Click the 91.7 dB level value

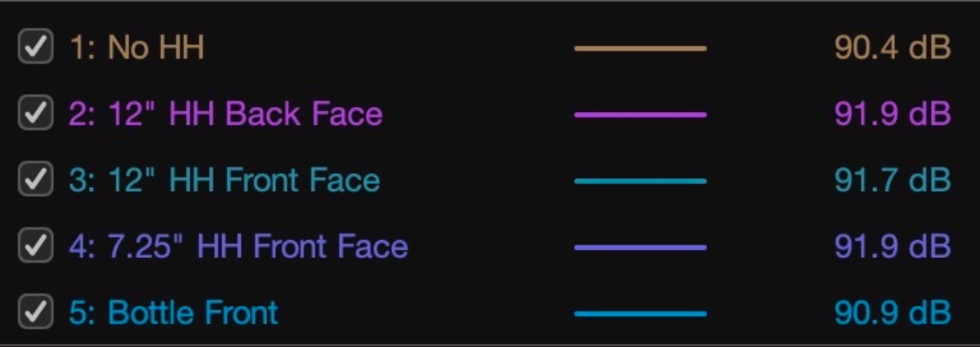(x=892, y=180)
